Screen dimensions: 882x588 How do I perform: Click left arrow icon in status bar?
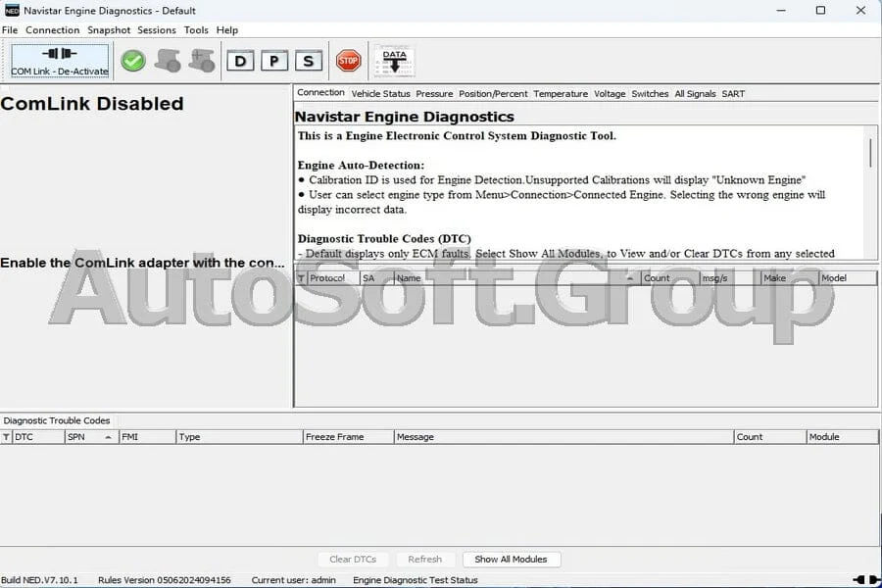[858, 580]
